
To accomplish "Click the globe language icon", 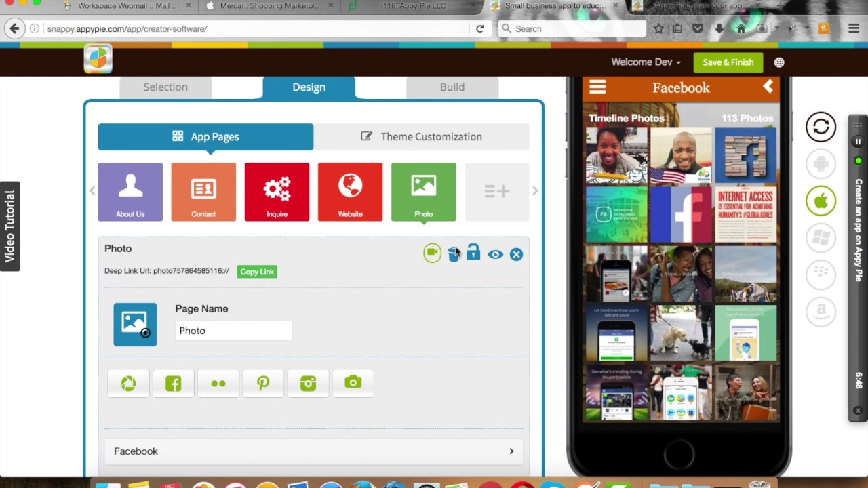I will click(779, 62).
